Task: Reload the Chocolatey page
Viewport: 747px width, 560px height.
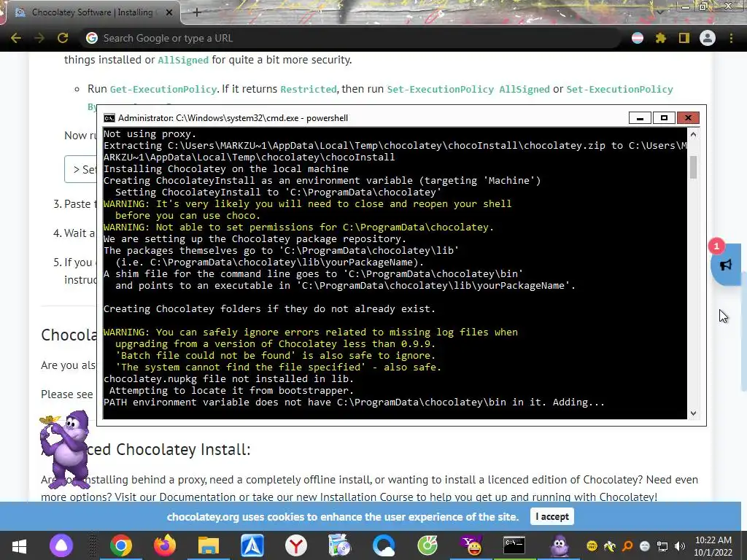Action: tap(63, 38)
